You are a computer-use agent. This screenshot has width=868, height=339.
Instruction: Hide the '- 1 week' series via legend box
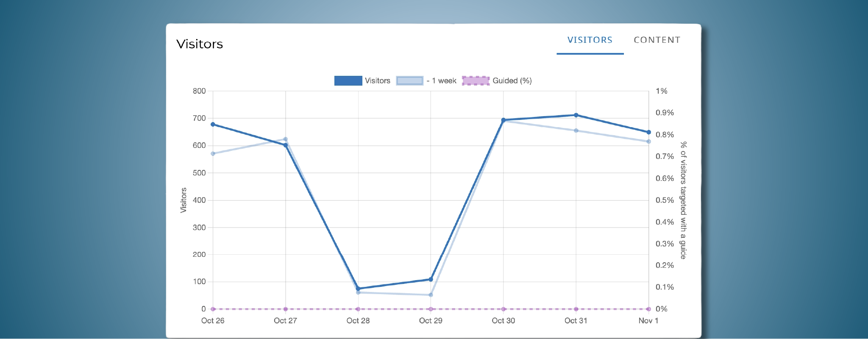(409, 81)
